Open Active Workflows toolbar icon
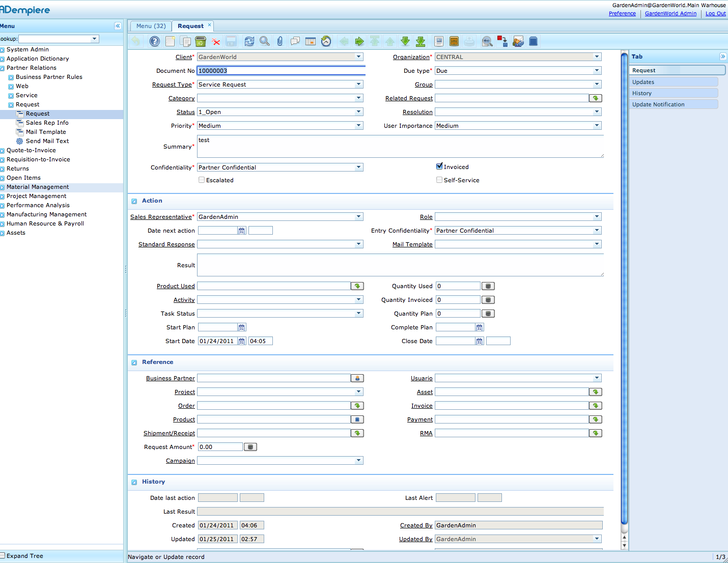The height and width of the screenshot is (563, 728). pos(502,41)
